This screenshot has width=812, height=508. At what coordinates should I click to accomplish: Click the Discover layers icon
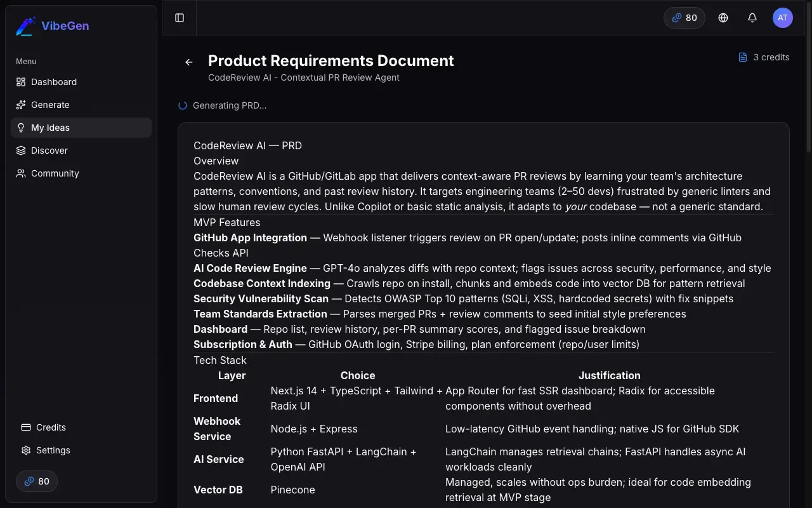(x=21, y=150)
